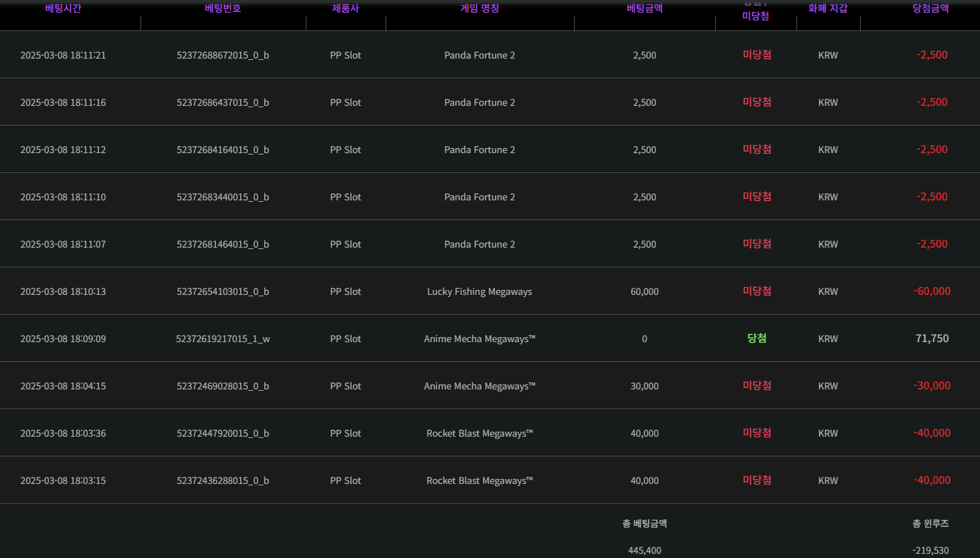
Task: Select timestamp 2025-03-08 18:04:15
Action: pos(63,386)
